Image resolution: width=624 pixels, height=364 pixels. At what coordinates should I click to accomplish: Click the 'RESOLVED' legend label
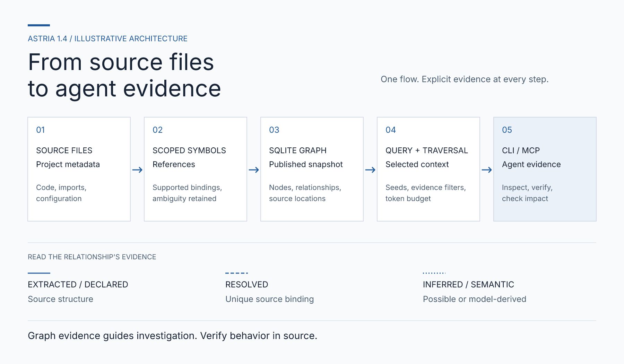click(246, 284)
